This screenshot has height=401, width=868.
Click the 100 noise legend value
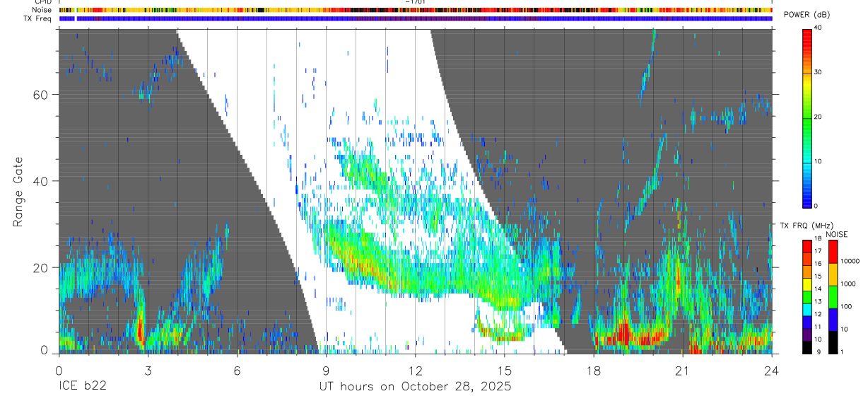846,306
